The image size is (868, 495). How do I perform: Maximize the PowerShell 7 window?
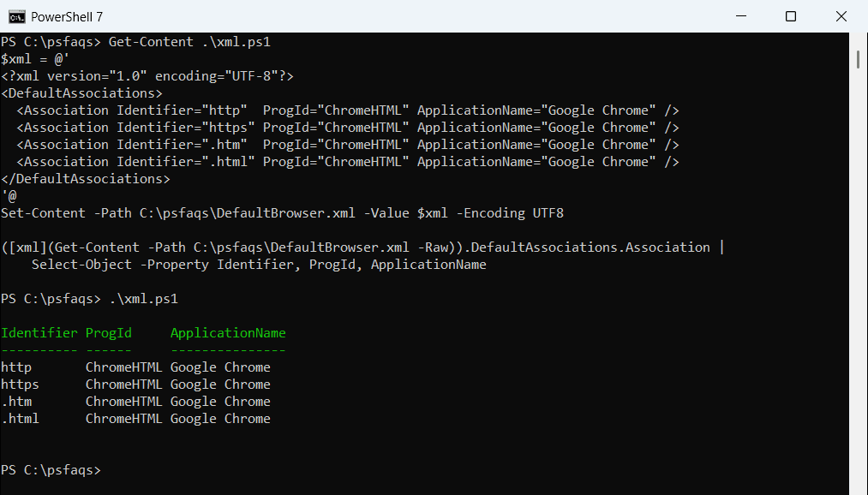(791, 16)
